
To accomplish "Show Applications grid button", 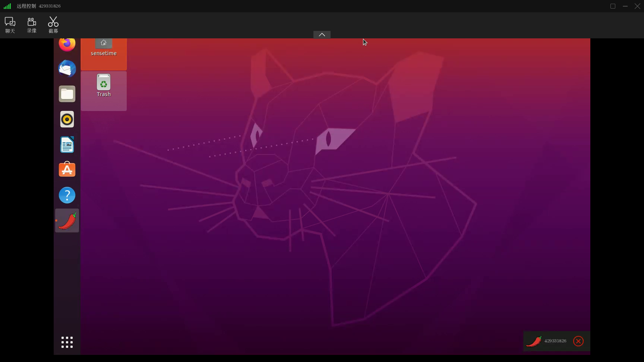I will click(67, 342).
